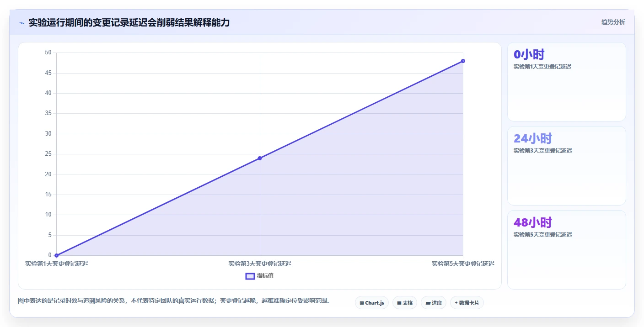Click the footnote text starting 图中表达的是

point(174,301)
